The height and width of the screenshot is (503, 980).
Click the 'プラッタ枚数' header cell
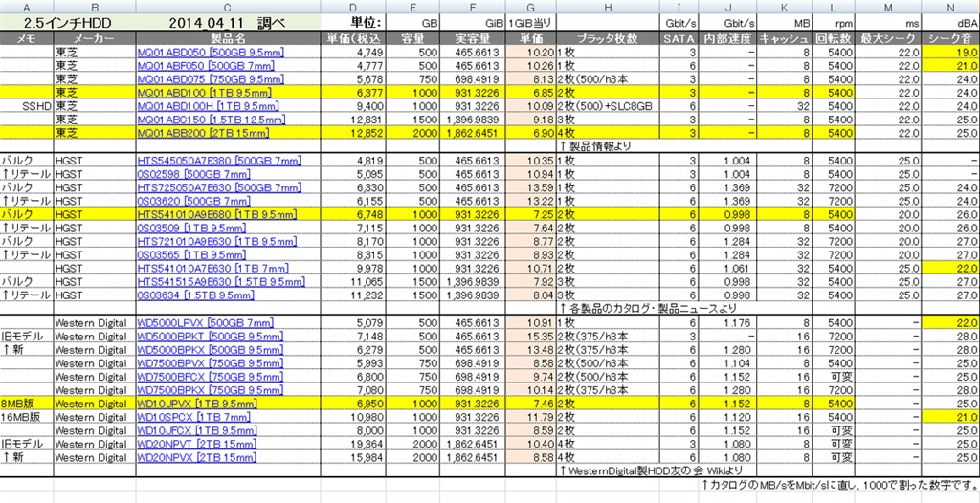coord(608,39)
